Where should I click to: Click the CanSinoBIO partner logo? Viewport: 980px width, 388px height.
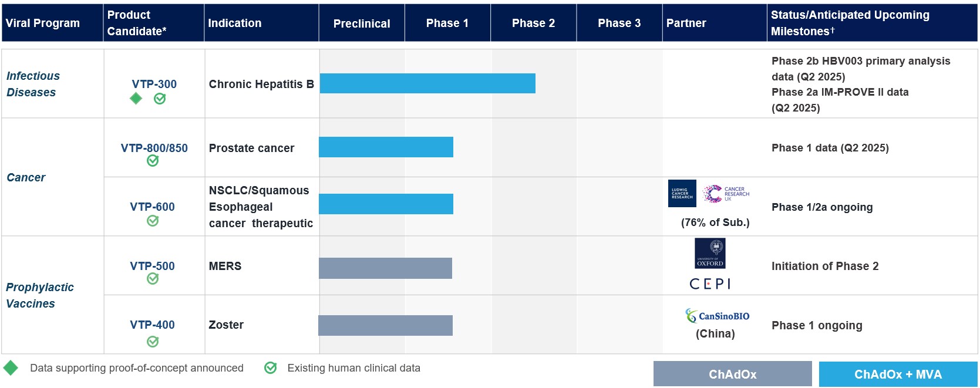717,316
